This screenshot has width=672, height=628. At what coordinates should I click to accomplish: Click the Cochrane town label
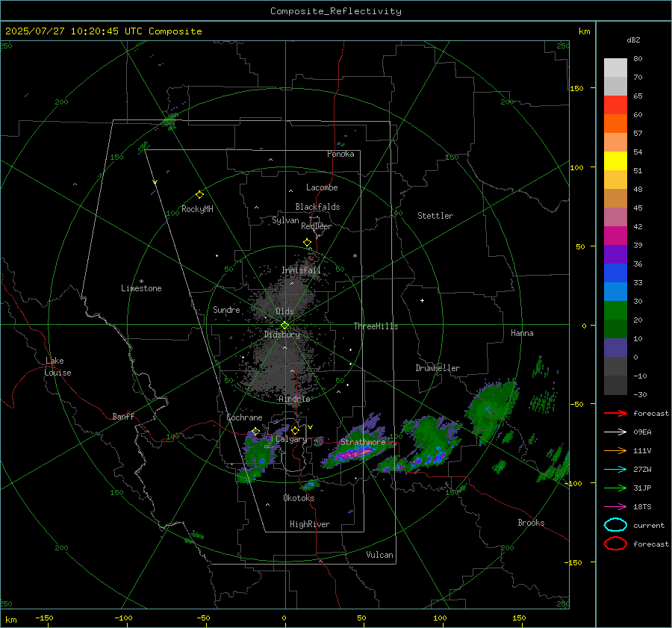click(x=244, y=417)
